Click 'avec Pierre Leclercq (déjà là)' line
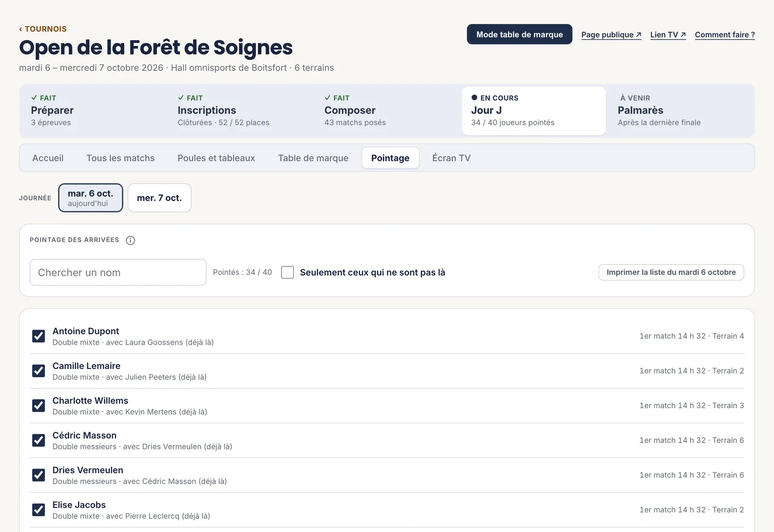 pyautogui.click(x=158, y=516)
